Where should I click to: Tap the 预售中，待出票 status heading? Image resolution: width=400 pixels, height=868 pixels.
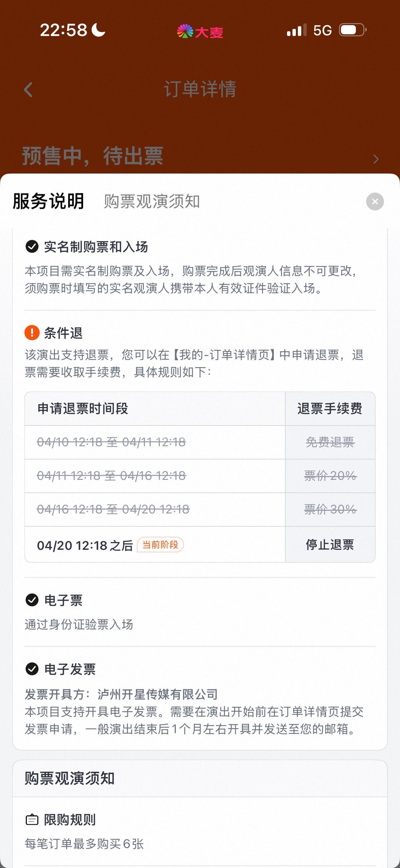pos(93,156)
